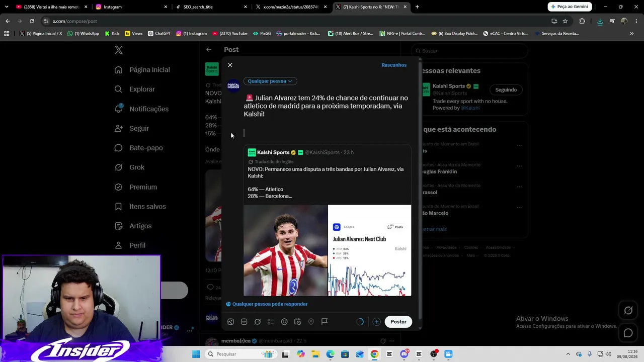Open the floating messages button at bottom right

[628, 333]
